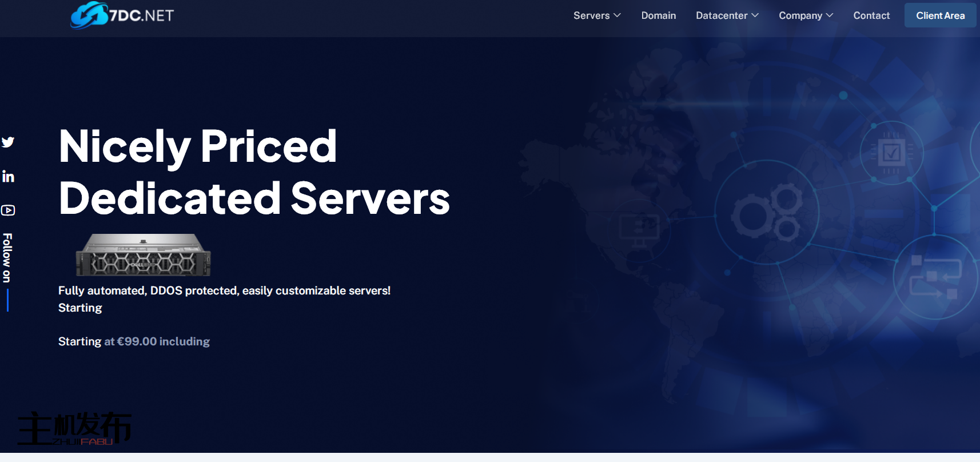
Task: Open the Contact menu item
Action: pos(871,15)
